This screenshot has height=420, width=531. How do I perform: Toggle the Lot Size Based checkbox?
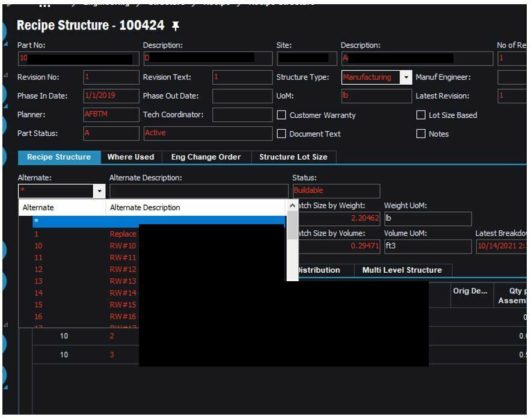tap(420, 115)
